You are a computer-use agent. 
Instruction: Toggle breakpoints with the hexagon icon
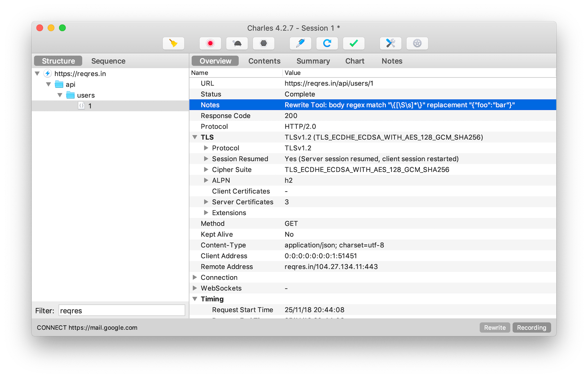click(264, 43)
